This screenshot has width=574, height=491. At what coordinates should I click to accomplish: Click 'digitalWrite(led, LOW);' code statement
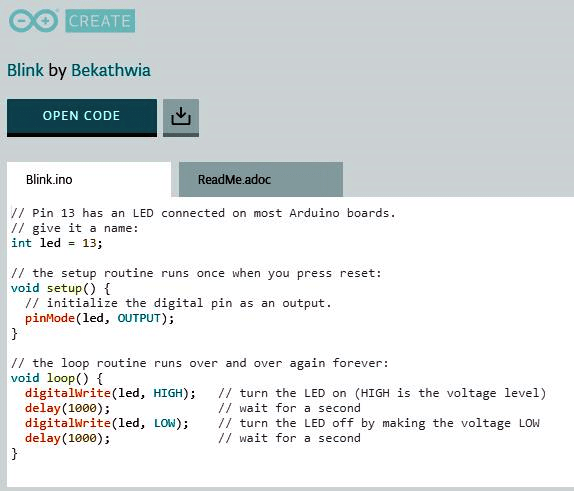point(107,423)
